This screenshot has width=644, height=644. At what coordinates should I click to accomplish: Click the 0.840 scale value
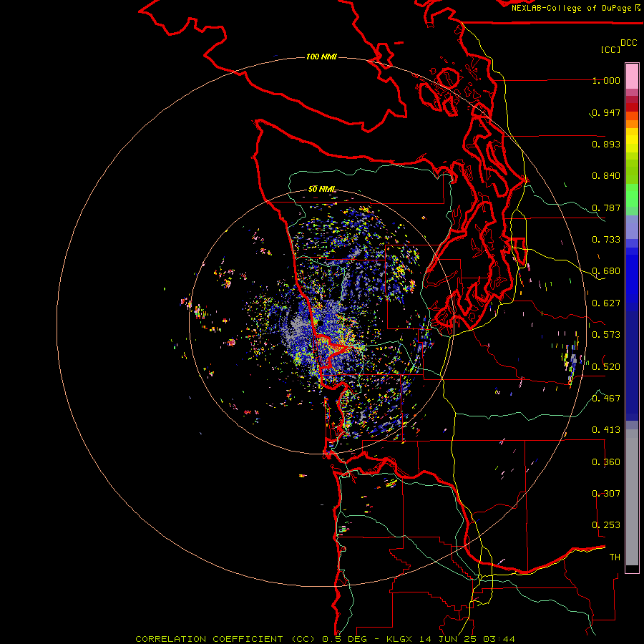[606, 176]
